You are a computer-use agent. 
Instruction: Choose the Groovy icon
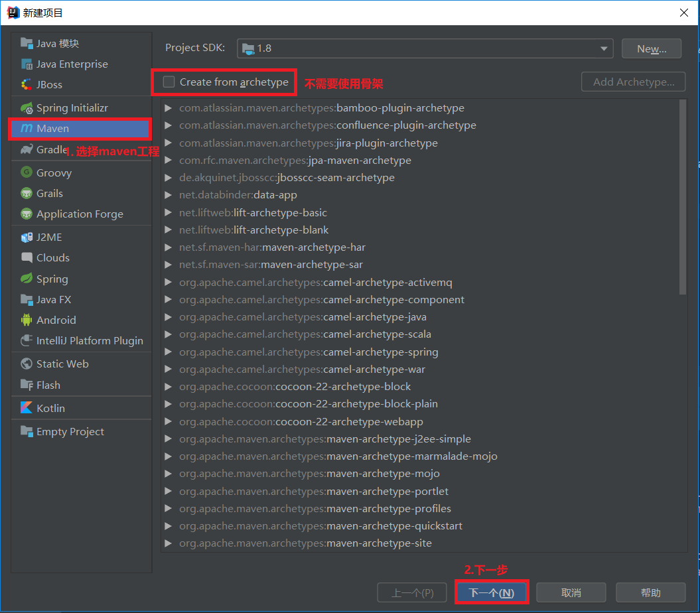pos(27,172)
